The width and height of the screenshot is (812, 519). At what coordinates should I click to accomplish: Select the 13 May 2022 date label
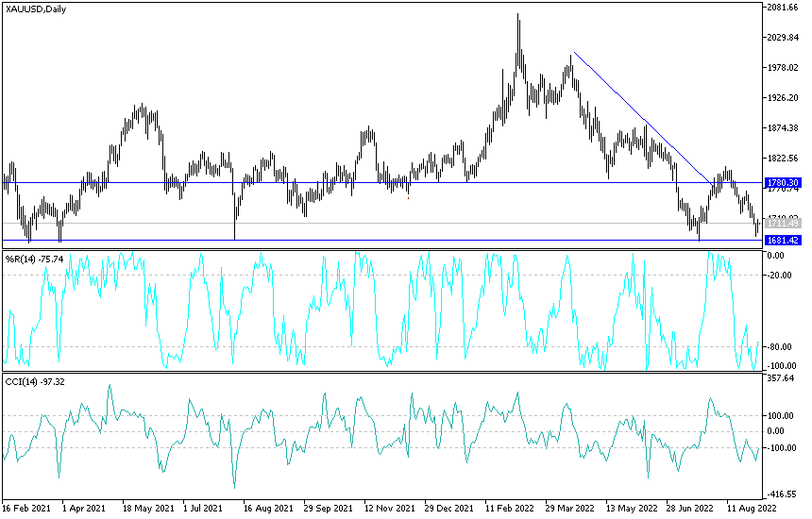pyautogui.click(x=632, y=509)
